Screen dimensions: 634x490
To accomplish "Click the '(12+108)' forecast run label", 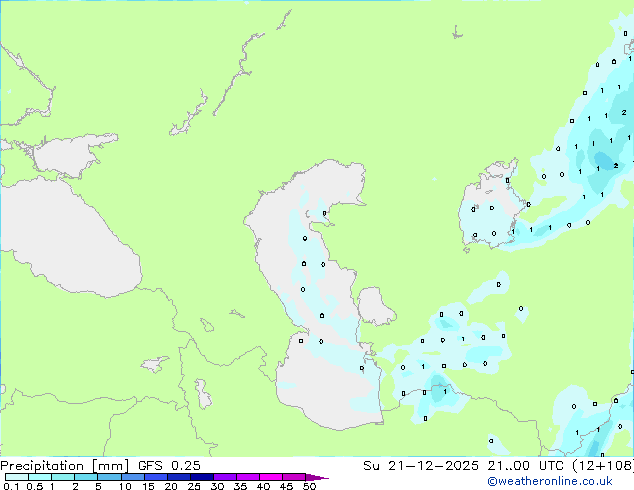I will [x=603, y=466].
